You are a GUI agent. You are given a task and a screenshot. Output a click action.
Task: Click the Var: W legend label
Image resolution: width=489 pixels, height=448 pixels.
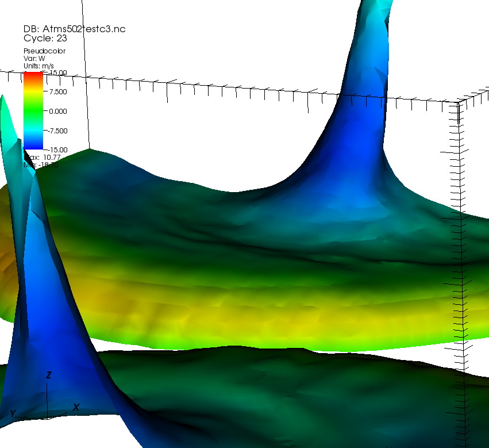[x=34, y=58]
